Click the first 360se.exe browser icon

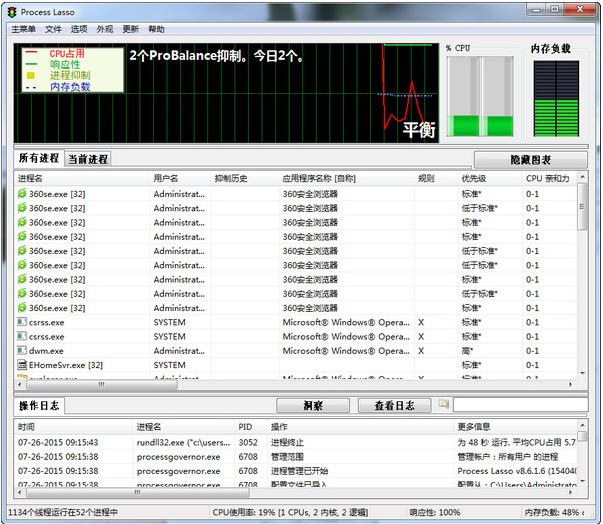[x=22, y=194]
